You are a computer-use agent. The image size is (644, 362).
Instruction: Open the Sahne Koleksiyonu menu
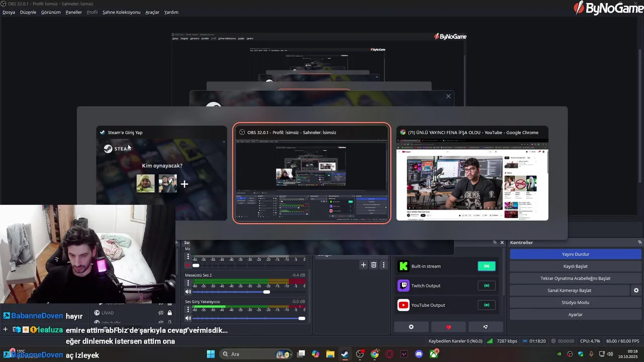click(121, 12)
